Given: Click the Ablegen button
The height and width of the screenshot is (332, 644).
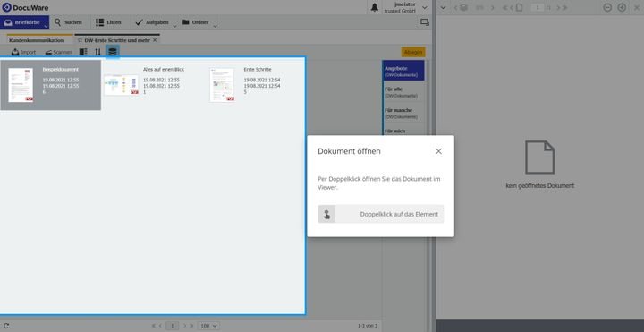Looking at the screenshot, I should click(x=412, y=52).
